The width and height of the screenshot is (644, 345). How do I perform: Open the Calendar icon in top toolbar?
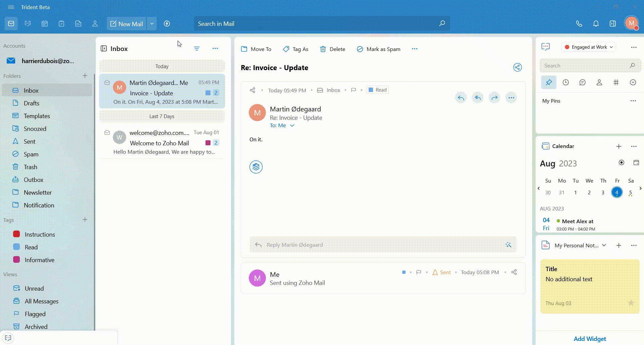45,24
